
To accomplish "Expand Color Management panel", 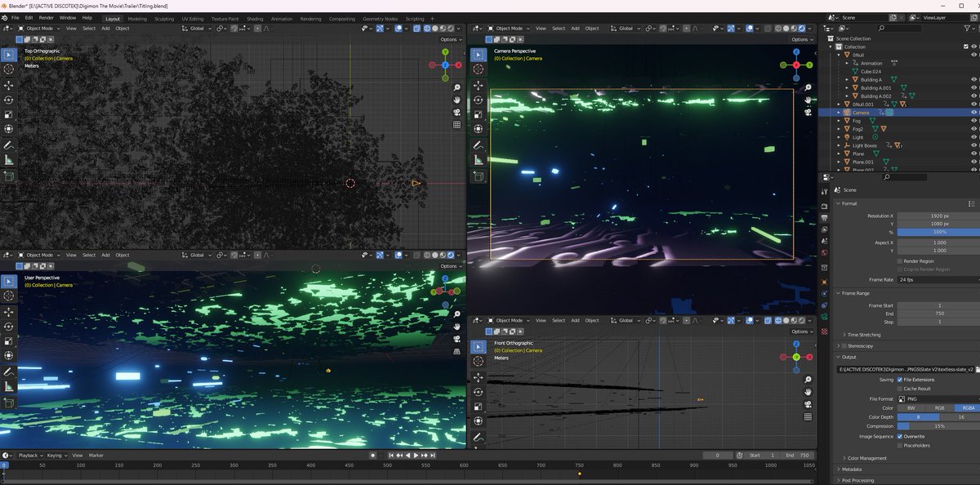I will [866, 458].
